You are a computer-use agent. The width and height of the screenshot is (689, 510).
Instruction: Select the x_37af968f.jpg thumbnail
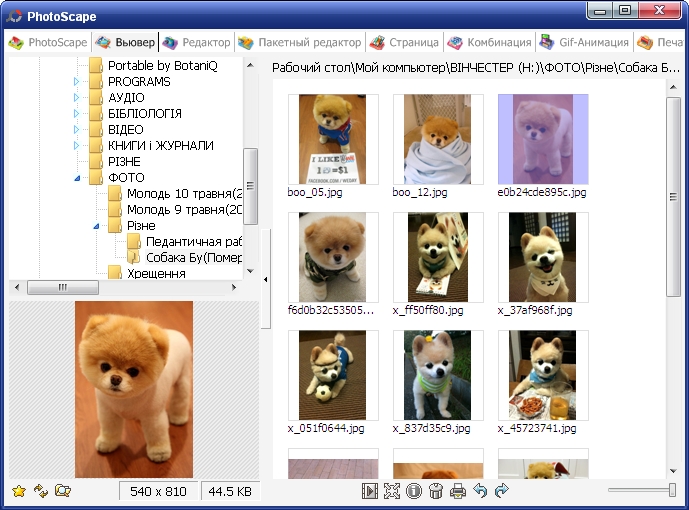pos(543,257)
